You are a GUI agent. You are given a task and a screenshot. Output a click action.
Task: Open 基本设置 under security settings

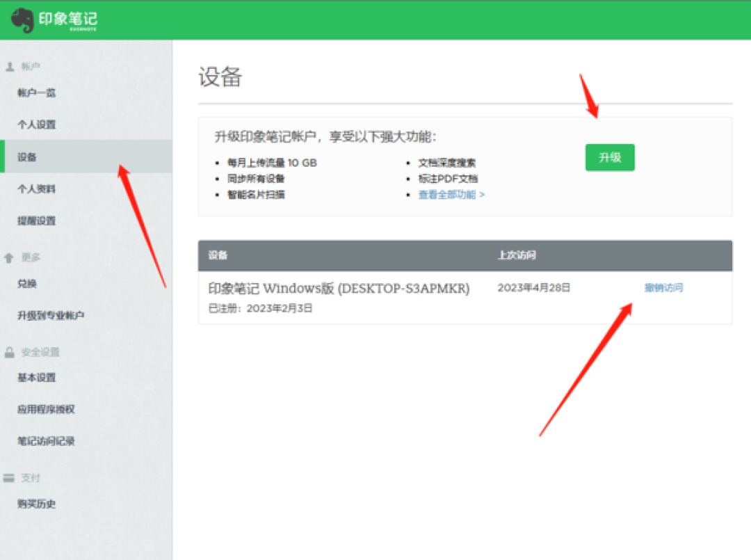[x=36, y=378]
